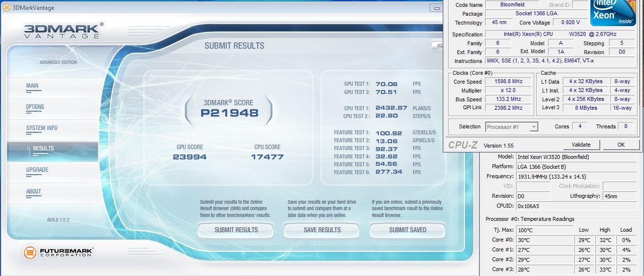Click the Stepping field showing 5
This screenshot has width=644, height=276.
[x=622, y=43]
